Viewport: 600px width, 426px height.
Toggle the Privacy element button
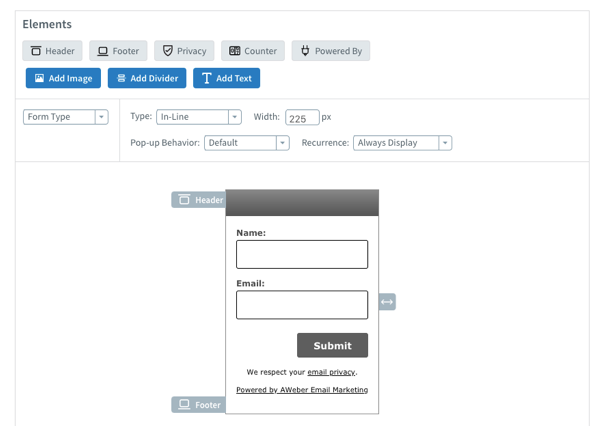[184, 51]
